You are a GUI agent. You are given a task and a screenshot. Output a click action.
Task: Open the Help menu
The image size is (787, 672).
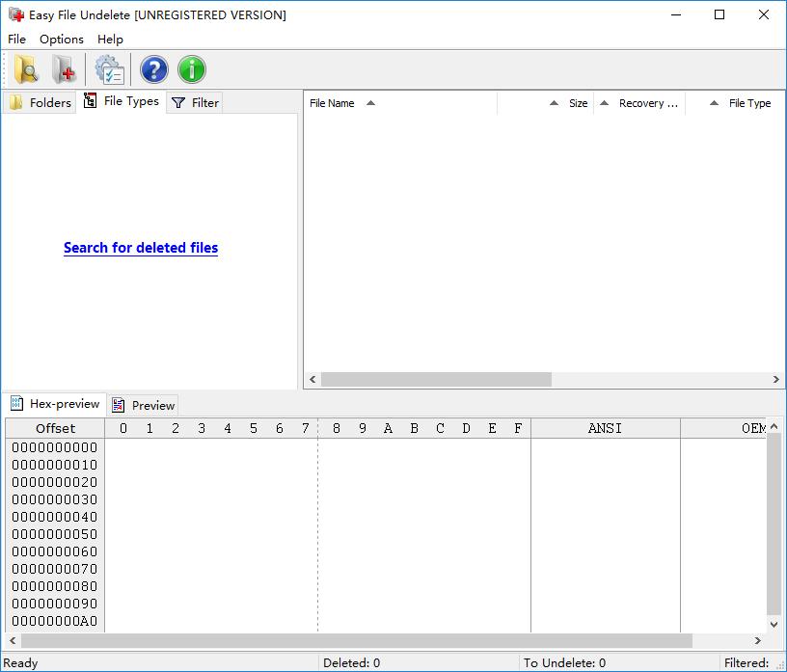click(110, 40)
